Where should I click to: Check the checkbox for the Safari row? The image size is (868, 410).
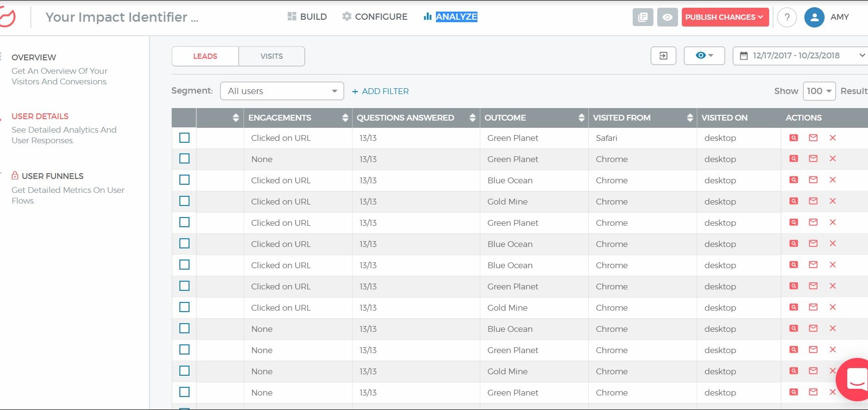pos(184,138)
